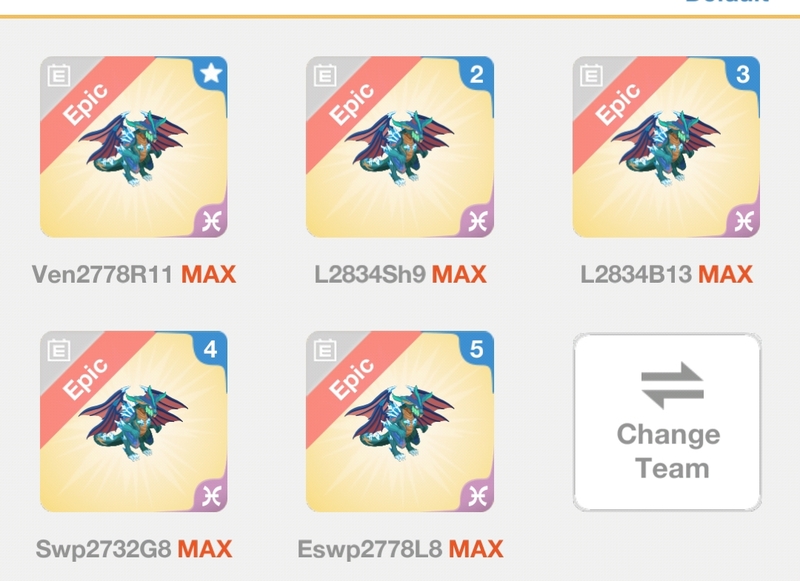Select the L2834Sh9 dragon thumbnail

tap(400, 147)
